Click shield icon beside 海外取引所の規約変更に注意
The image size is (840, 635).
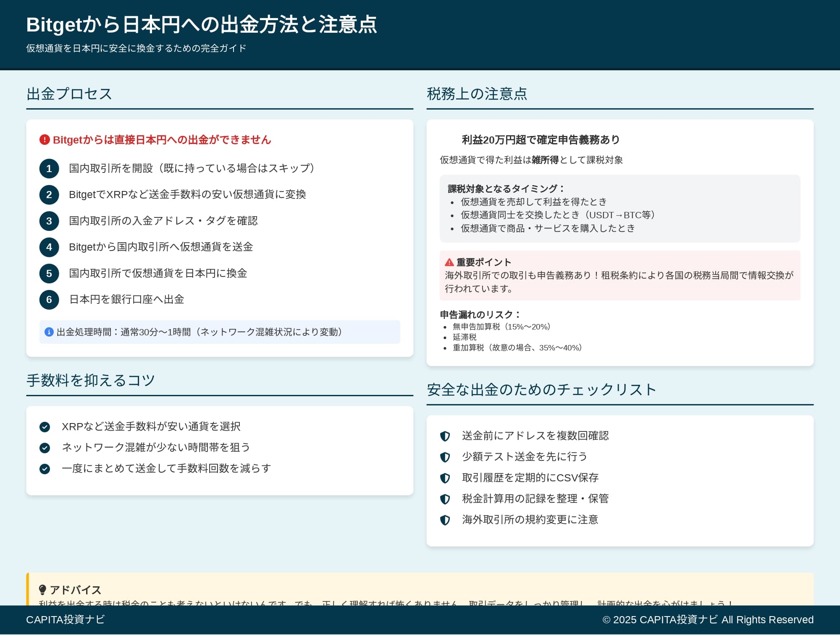click(445, 520)
